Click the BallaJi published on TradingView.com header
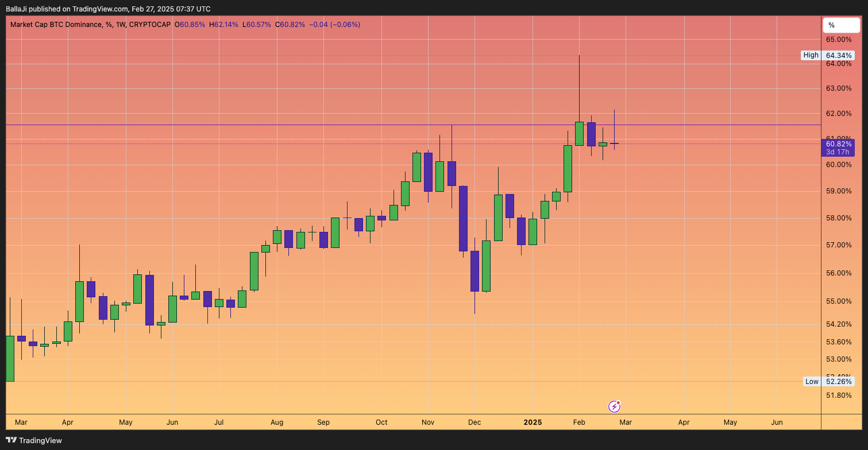Viewport: 868px width, 450px height. [x=108, y=9]
